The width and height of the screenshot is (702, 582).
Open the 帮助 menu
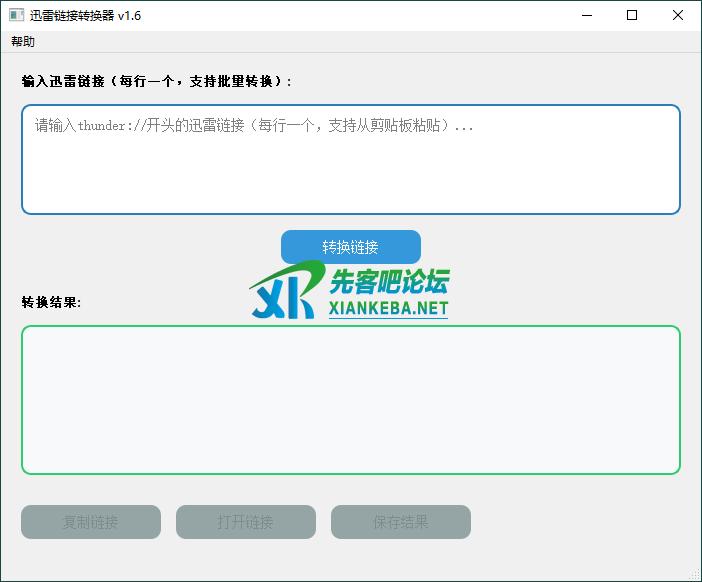coord(23,41)
